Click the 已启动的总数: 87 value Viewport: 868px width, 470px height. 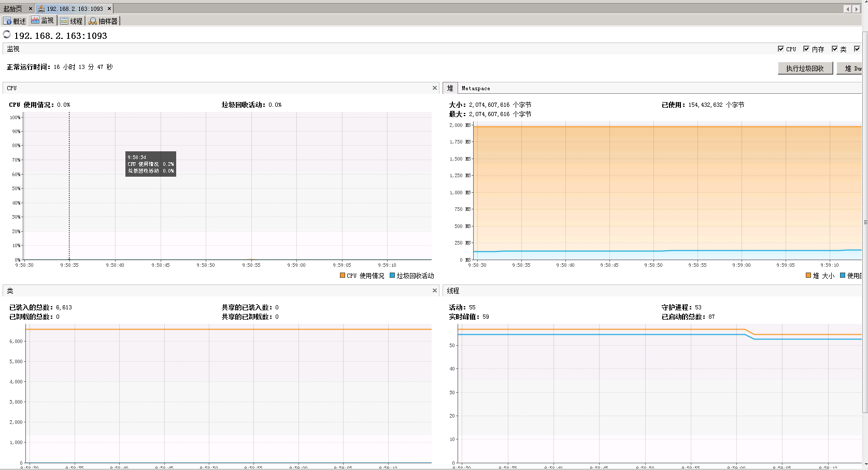tap(688, 317)
